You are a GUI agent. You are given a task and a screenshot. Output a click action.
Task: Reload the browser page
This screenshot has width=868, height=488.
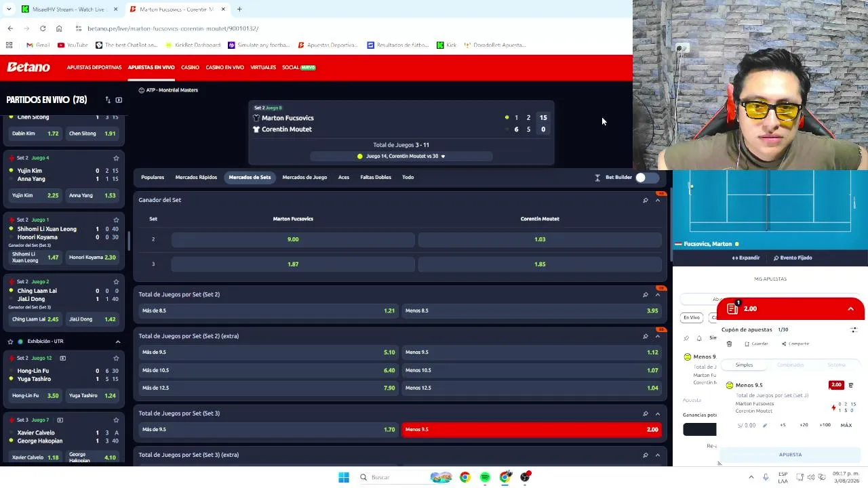tap(43, 28)
